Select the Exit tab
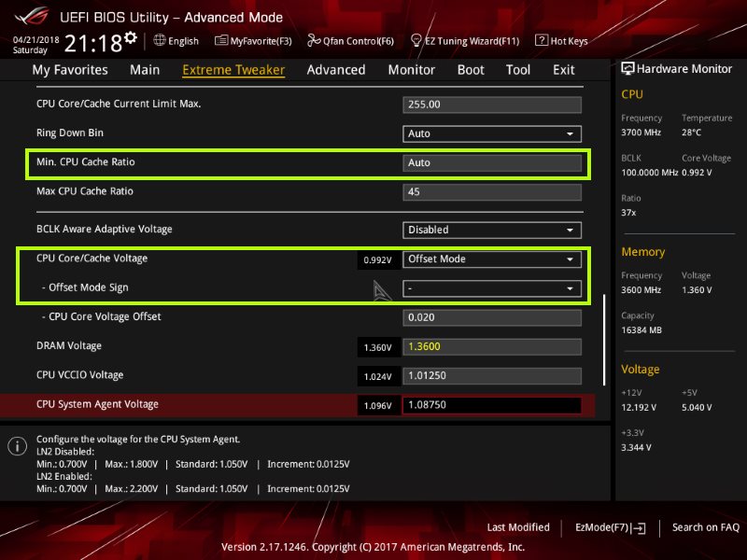Viewport: 747px width, 560px height. pyautogui.click(x=564, y=70)
